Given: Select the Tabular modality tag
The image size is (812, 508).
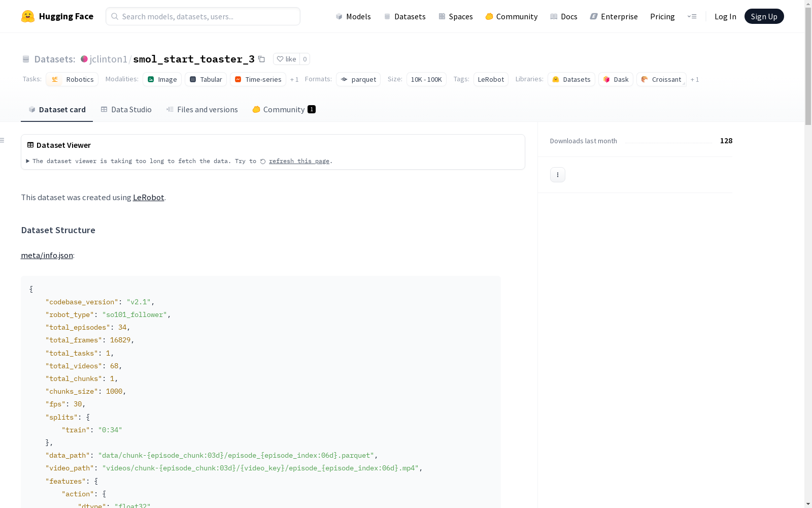Looking at the screenshot, I should point(206,79).
